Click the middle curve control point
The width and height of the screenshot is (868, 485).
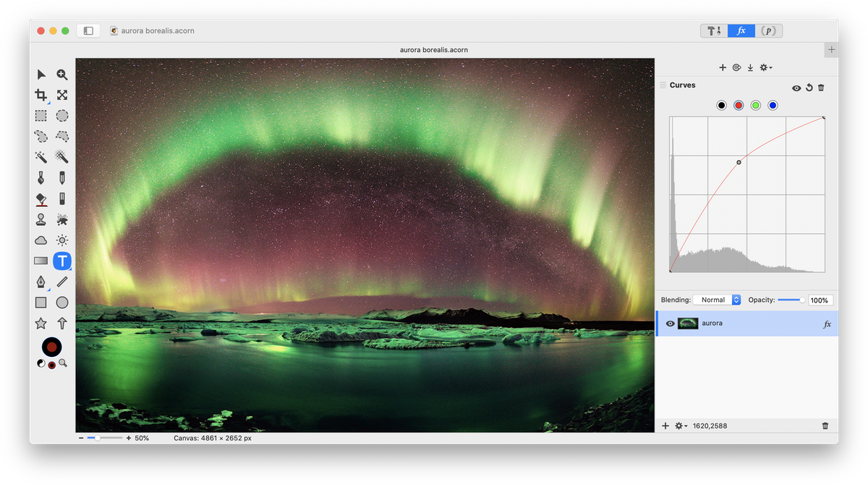pyautogui.click(x=739, y=162)
